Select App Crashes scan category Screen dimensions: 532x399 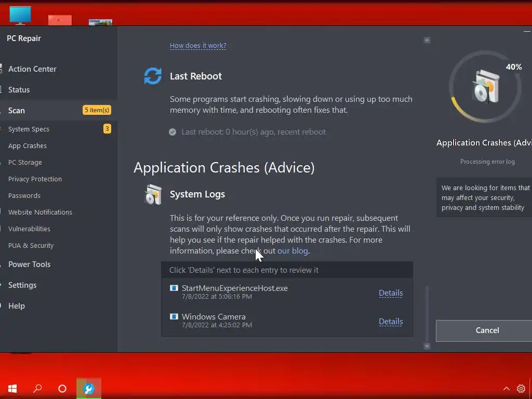coord(28,145)
